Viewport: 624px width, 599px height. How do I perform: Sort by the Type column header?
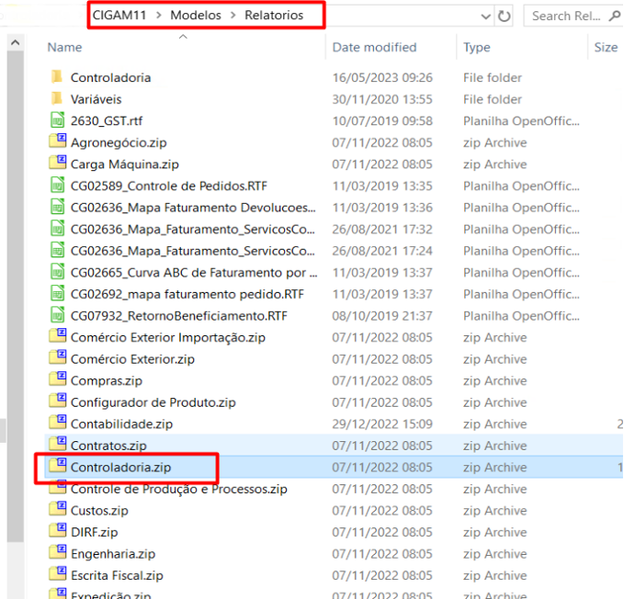[x=476, y=47]
